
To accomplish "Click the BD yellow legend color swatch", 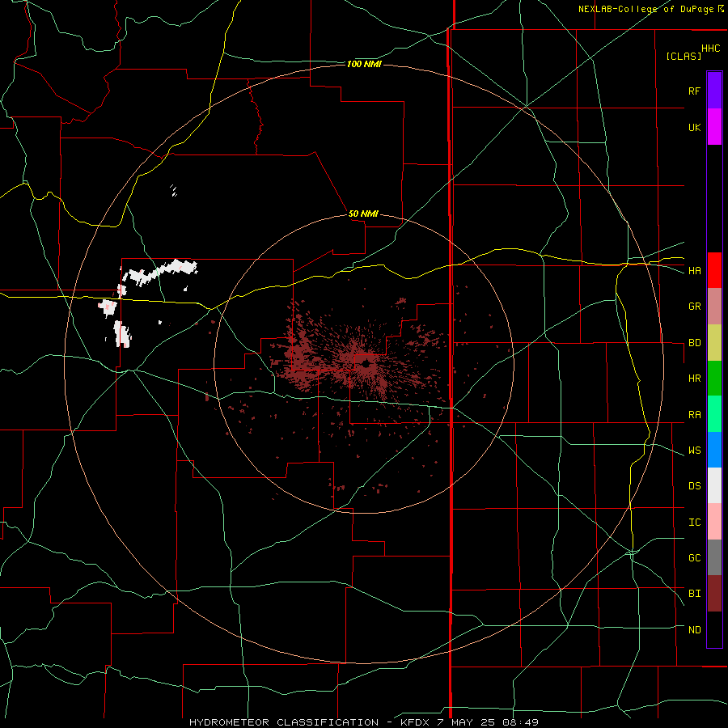I will (714, 343).
